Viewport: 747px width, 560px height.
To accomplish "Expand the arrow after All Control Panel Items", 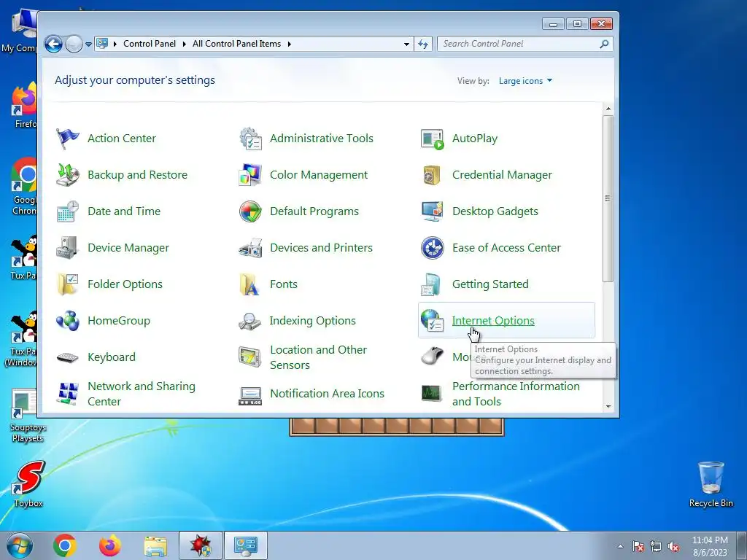I will [x=289, y=44].
